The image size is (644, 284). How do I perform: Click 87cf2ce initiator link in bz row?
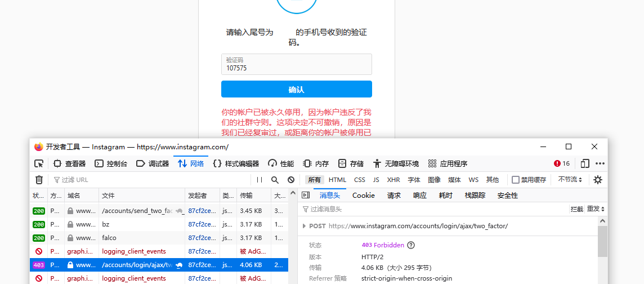coord(202,224)
